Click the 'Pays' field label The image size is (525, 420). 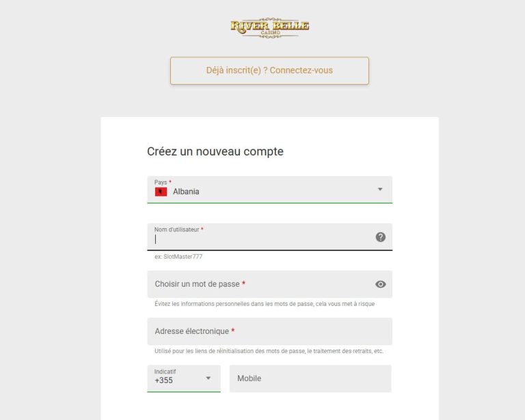pos(161,182)
